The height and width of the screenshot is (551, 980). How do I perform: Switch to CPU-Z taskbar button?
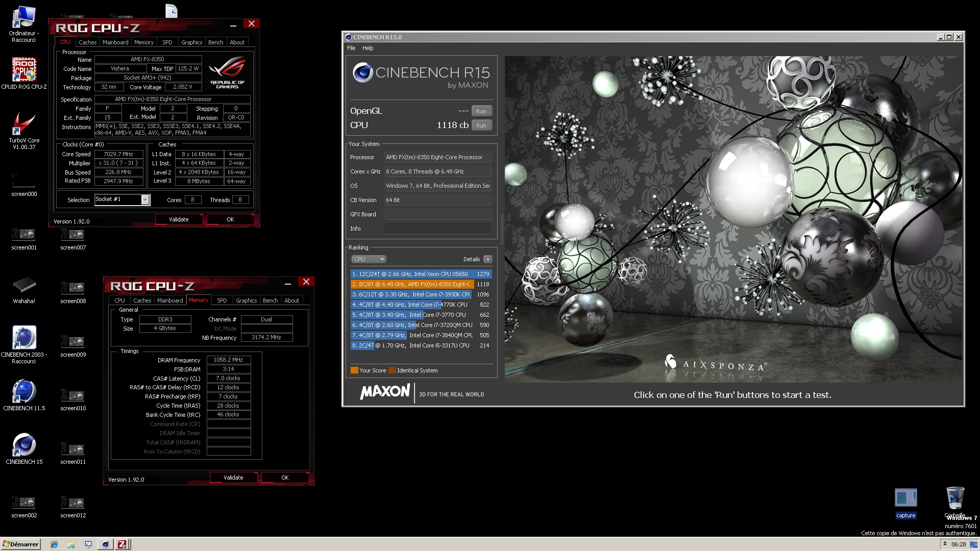(122, 544)
